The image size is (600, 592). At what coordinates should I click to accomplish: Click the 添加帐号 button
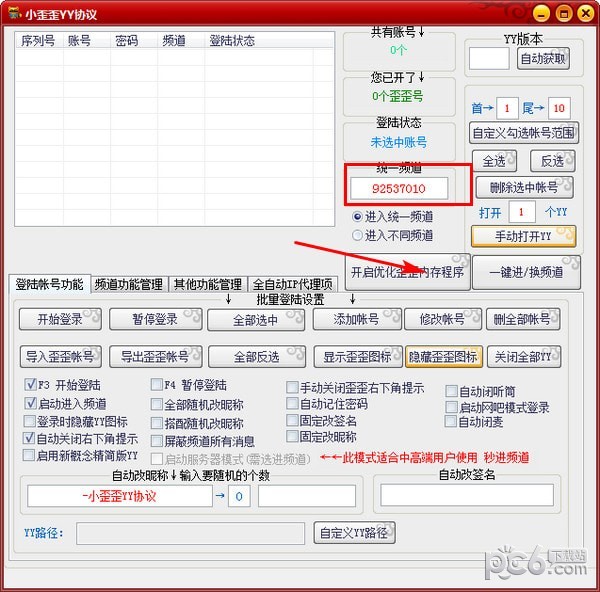(x=357, y=319)
